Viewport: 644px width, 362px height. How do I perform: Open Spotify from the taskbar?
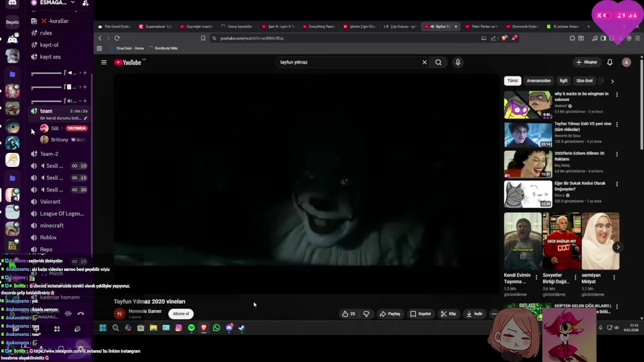pos(191,328)
